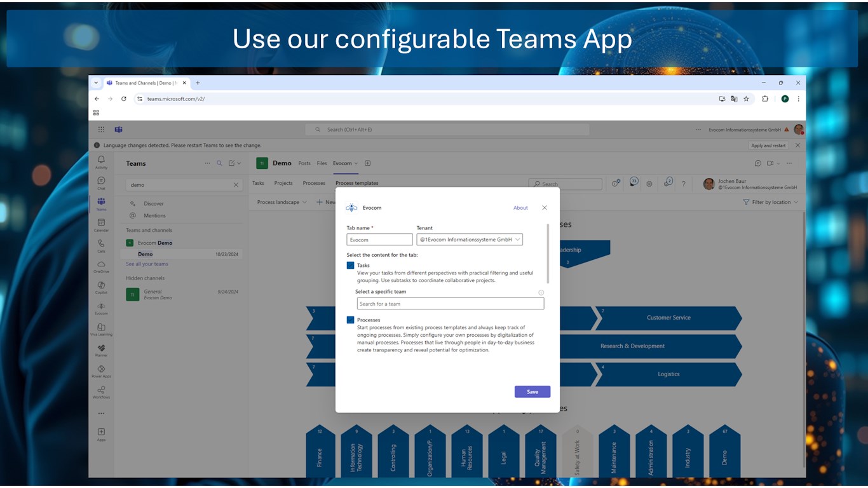Open OneDrive from the Teams sidebar
The height and width of the screenshot is (488, 868).
pos(101,266)
